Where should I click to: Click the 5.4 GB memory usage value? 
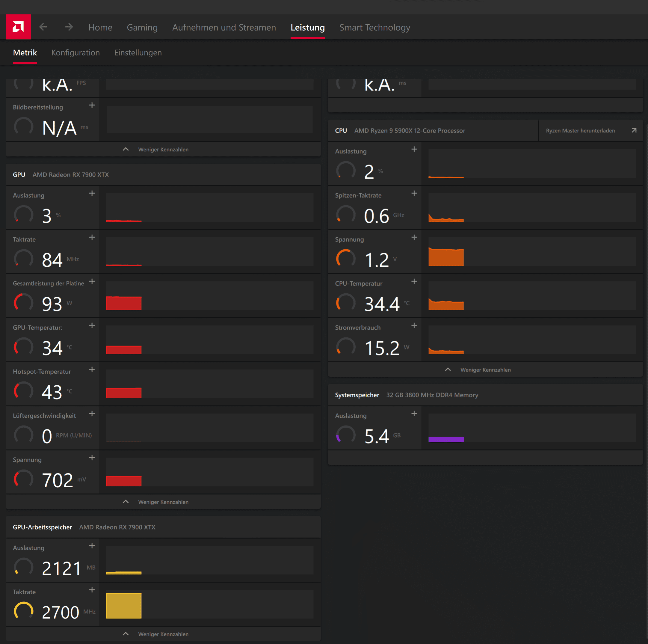pyautogui.click(x=377, y=436)
